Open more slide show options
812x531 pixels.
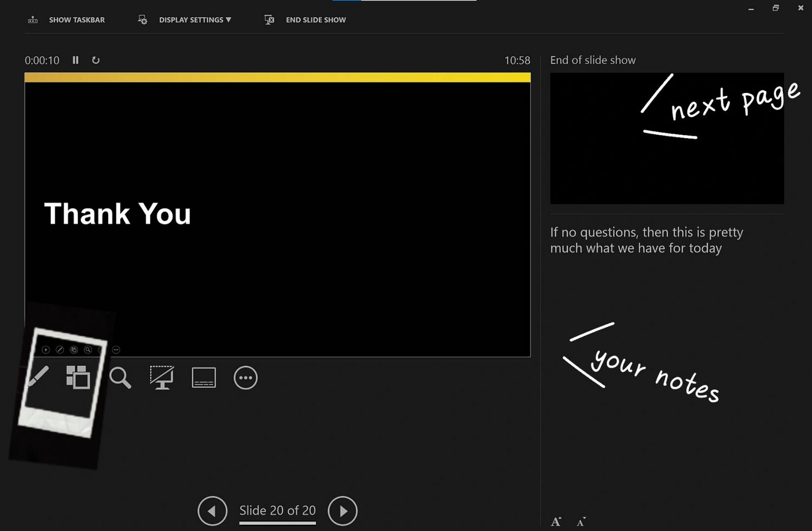[245, 378]
